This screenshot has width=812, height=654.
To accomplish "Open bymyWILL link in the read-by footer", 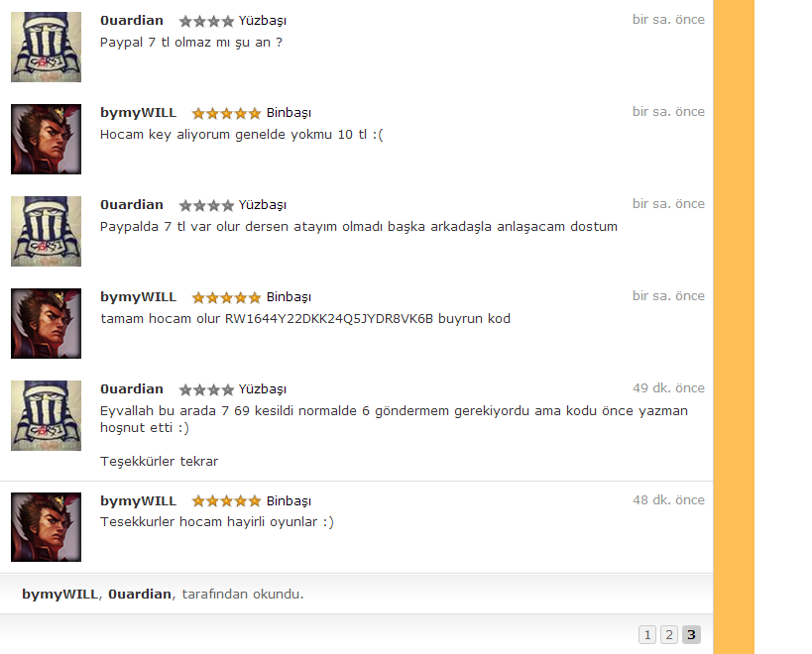I will tap(59, 594).
